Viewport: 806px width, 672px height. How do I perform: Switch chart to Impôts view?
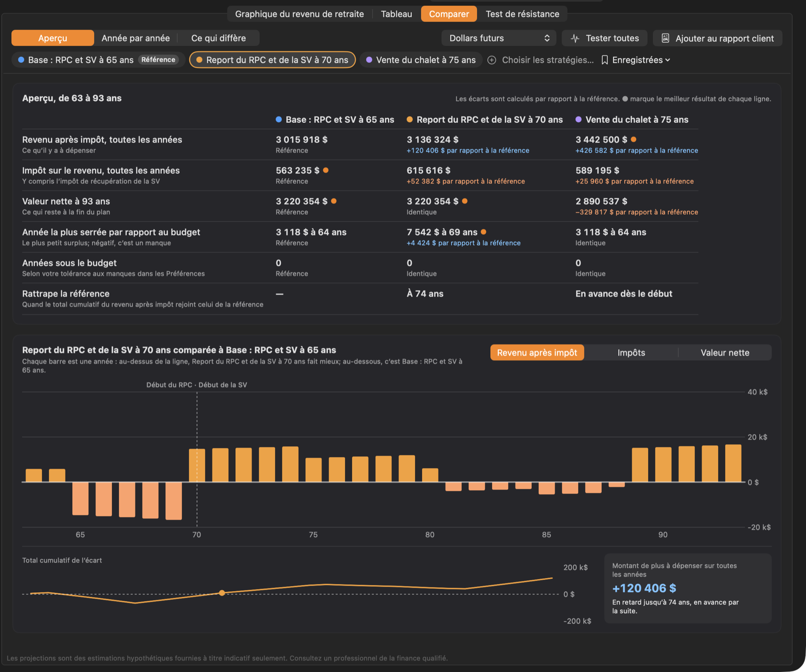(x=631, y=353)
